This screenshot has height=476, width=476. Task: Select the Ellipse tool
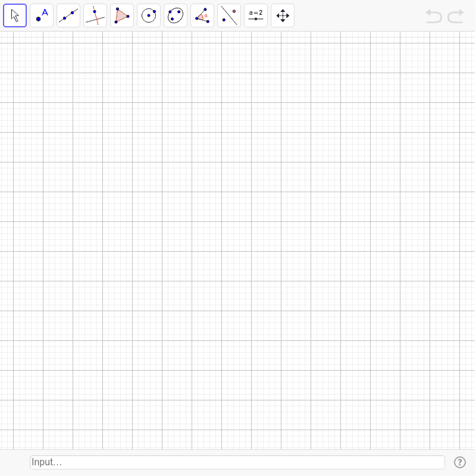176,15
